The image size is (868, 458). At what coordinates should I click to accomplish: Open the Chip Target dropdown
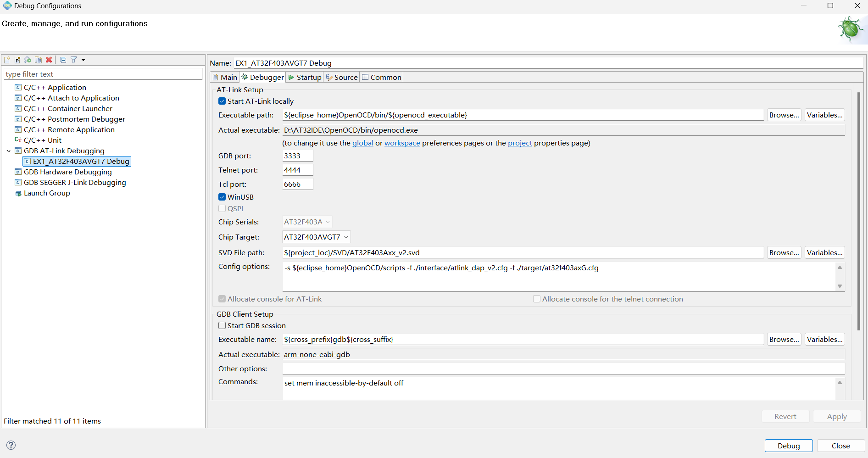(316, 237)
